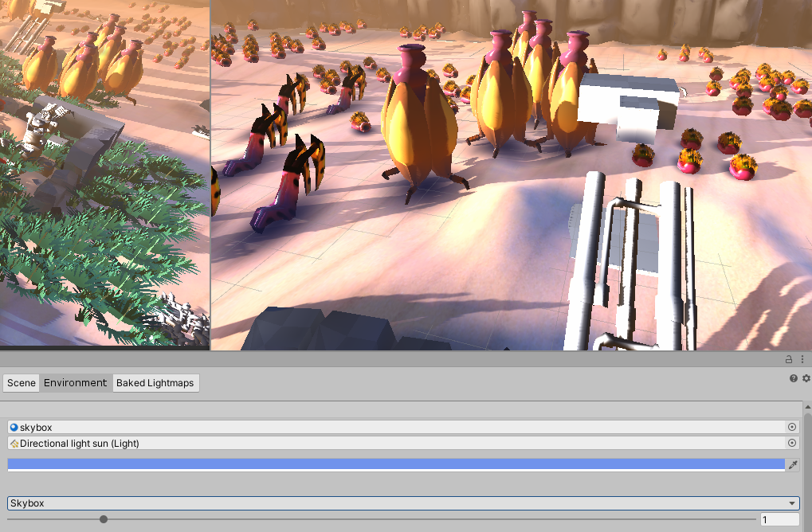
Task: Click the light icon beside Directional light sun
Action: (14, 444)
